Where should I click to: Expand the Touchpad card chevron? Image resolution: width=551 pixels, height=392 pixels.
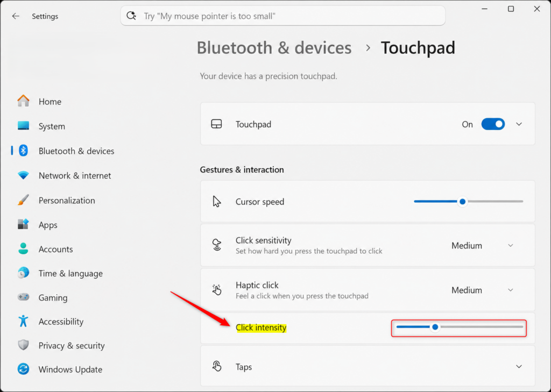coord(519,124)
